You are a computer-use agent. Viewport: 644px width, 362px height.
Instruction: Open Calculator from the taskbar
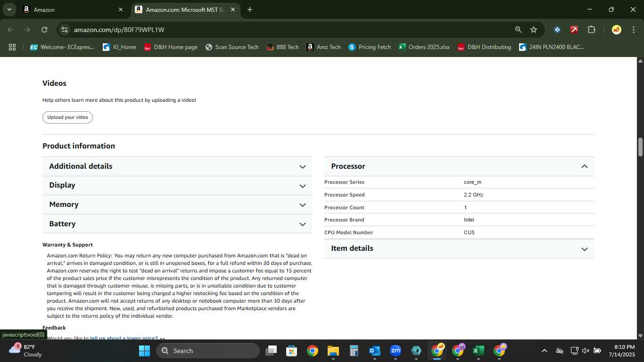354,351
